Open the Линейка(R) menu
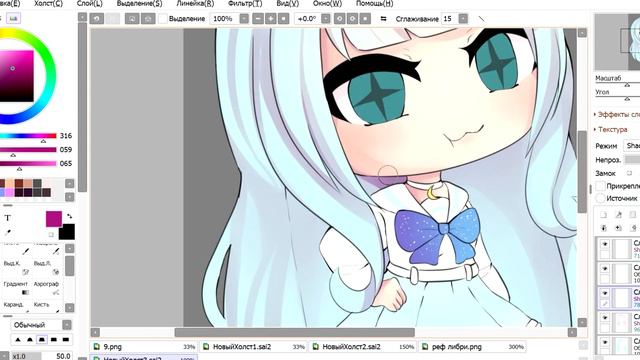 [195, 4]
